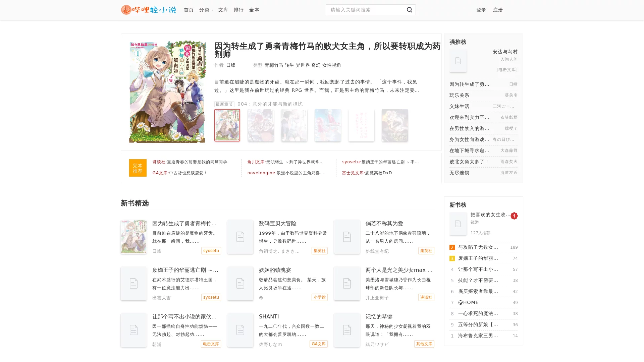Viewport: 644px width, 362px height.
Task: Click the 女性视角 genre tag
Action: (x=331, y=65)
